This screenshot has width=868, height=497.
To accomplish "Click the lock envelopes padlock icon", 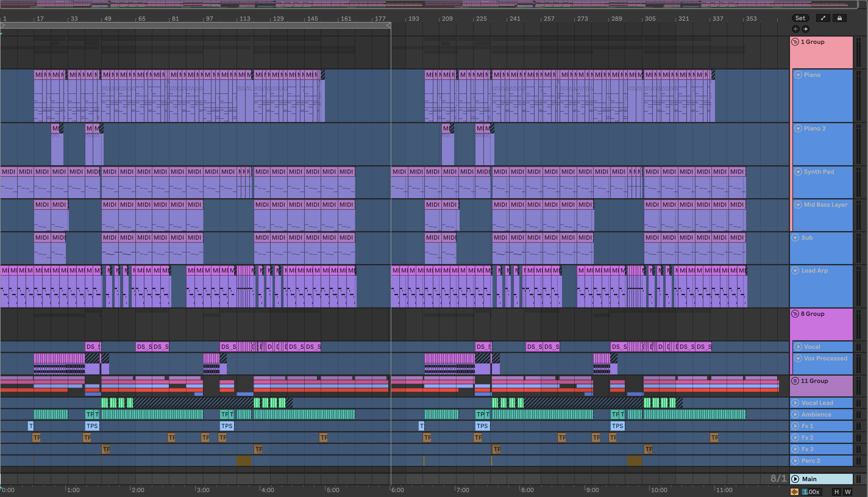I will 839,18.
